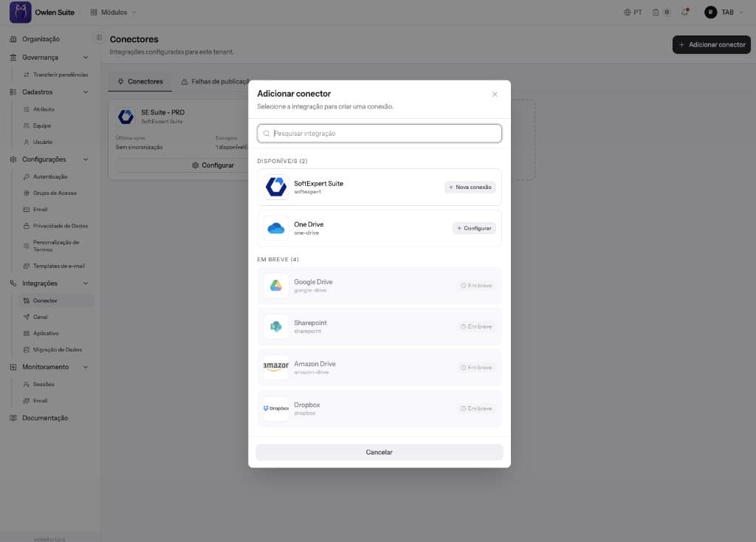Image resolution: width=756 pixels, height=542 pixels.
Task: Click the Monitoramento sidebar icon
Action: coord(13,367)
